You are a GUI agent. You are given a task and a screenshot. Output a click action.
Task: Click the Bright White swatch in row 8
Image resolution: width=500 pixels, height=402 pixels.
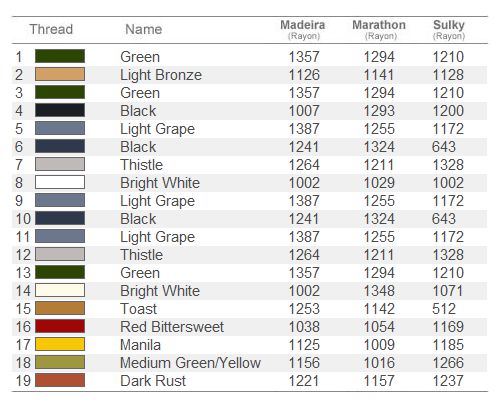(60, 182)
